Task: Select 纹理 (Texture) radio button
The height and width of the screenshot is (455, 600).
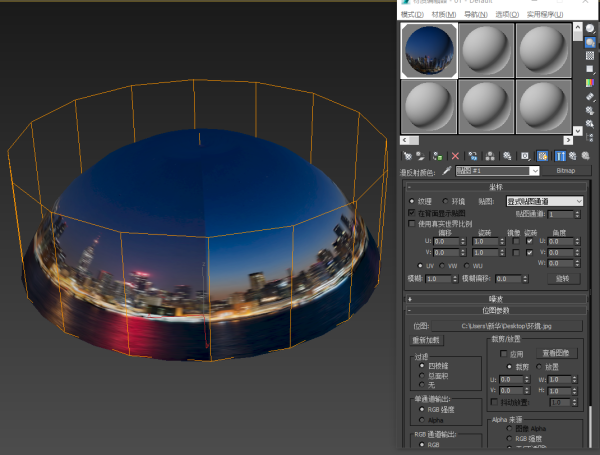Action: point(412,201)
